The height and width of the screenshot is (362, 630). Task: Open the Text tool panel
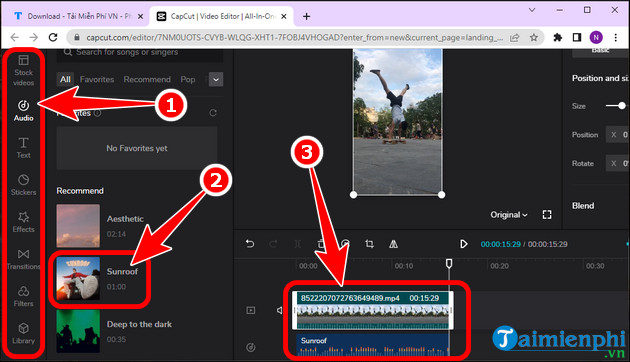(23, 147)
